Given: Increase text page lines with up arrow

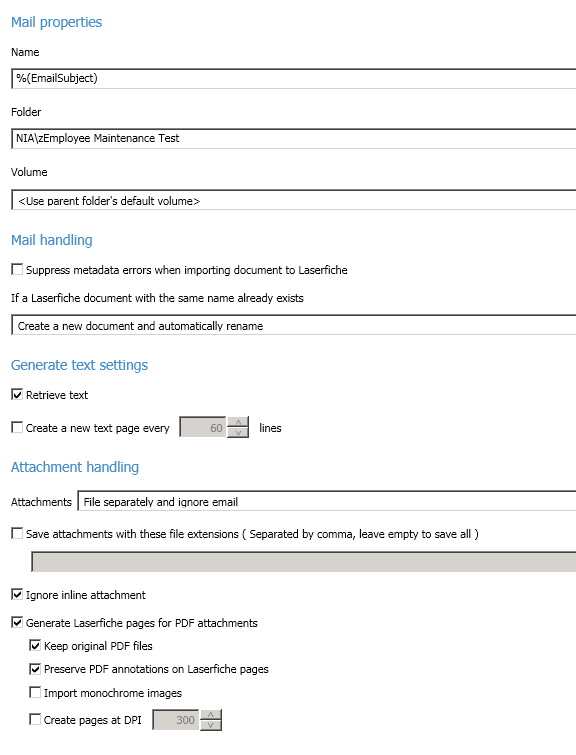Looking at the screenshot, I should (238, 422).
